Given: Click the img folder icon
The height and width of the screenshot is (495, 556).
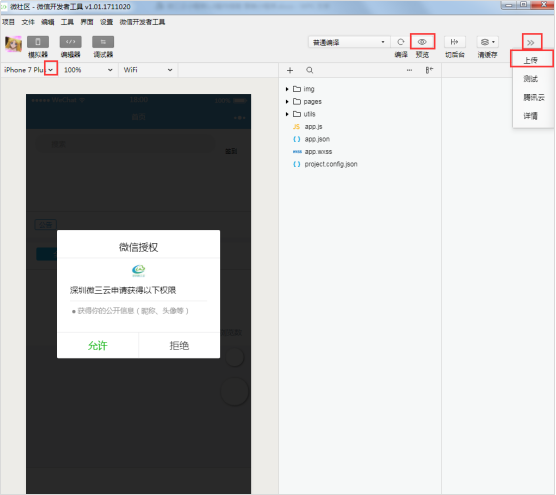Looking at the screenshot, I should coord(297,89).
